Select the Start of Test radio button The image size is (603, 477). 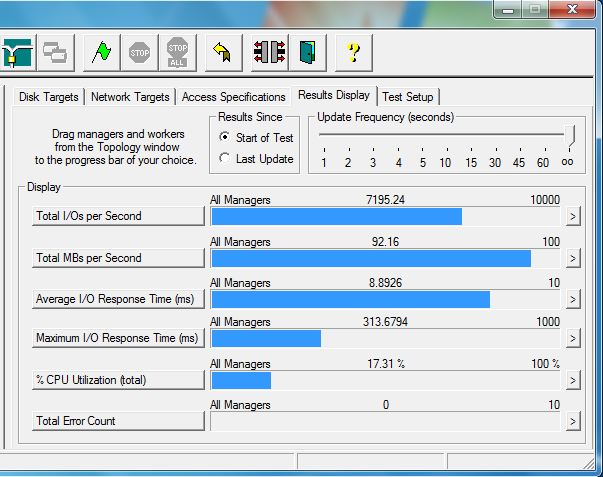pos(225,137)
